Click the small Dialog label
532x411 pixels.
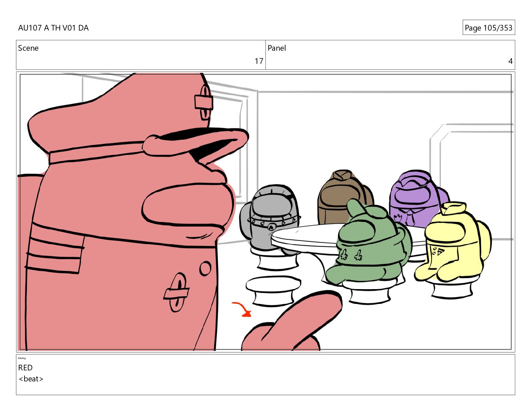pos(22,358)
